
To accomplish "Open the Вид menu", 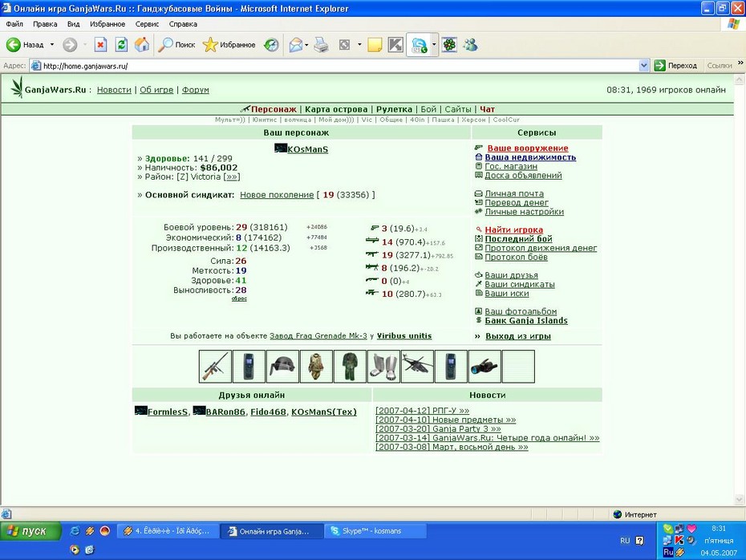I will [x=73, y=24].
